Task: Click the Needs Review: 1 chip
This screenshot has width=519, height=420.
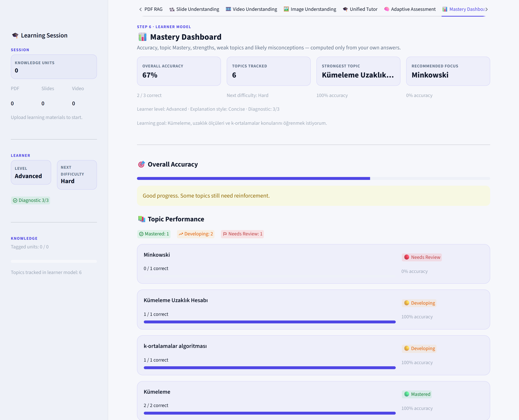Action: click(242, 234)
